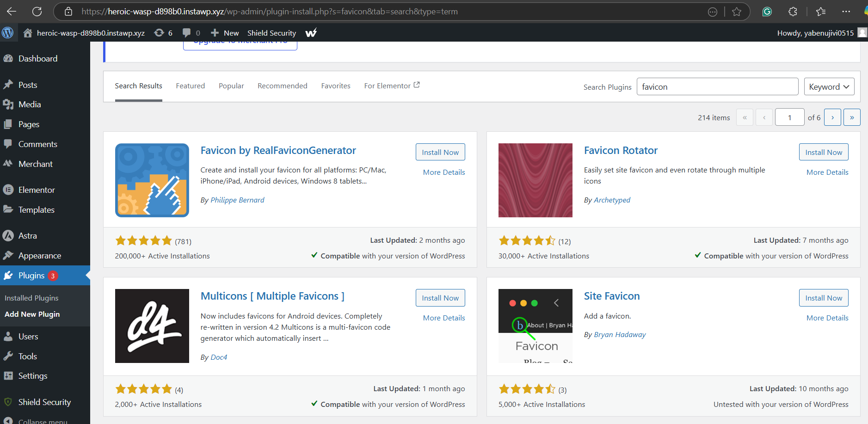Expand the Keyword search type dropdown
The width and height of the screenshot is (868, 424).
point(829,87)
